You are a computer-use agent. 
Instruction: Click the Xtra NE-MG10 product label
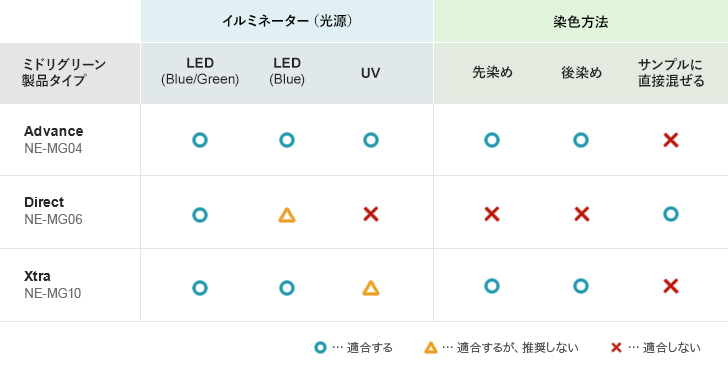click(x=52, y=284)
